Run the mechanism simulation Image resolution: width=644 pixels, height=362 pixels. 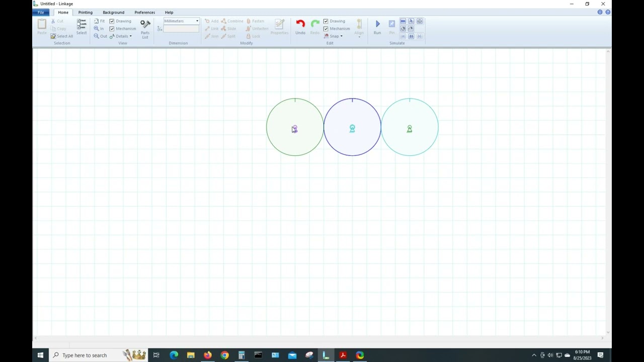[377, 27]
